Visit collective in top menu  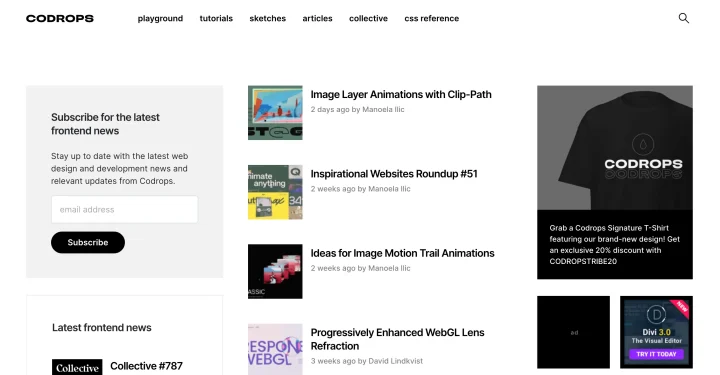pyautogui.click(x=368, y=18)
